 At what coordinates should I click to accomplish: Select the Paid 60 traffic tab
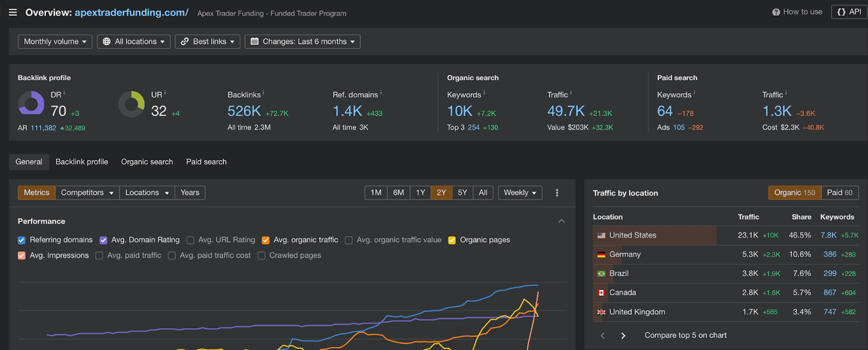[840, 193]
